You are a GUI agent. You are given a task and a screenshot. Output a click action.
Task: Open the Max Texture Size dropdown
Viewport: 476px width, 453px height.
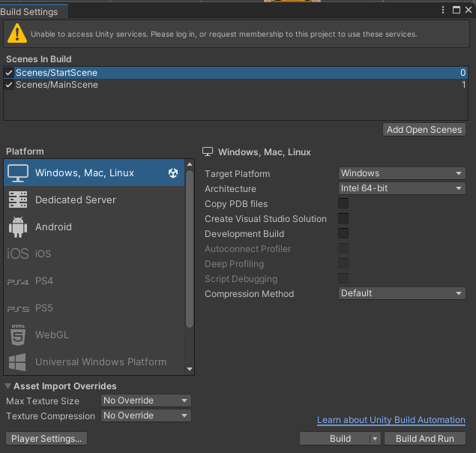pos(146,400)
